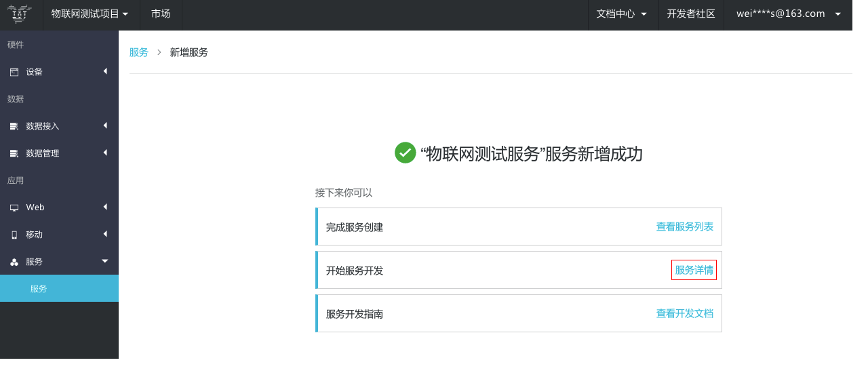Open the 开发者社区 menu item
868x373 pixels.
pyautogui.click(x=691, y=14)
